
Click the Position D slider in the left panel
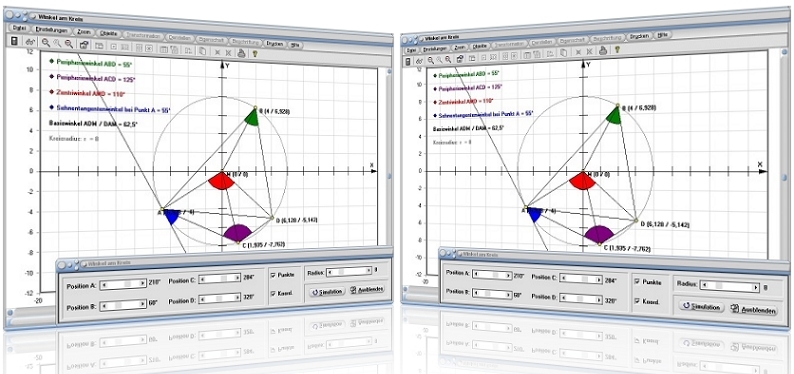click(x=219, y=299)
